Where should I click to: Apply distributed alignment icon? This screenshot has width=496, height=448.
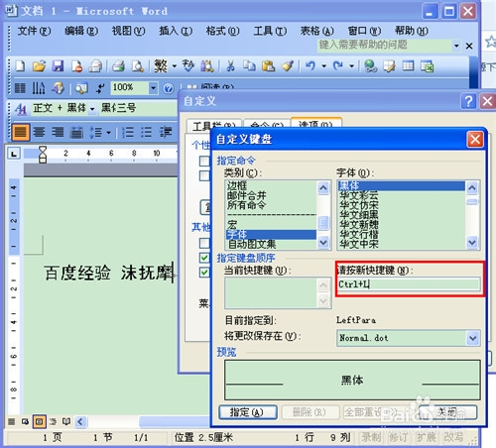click(x=76, y=132)
